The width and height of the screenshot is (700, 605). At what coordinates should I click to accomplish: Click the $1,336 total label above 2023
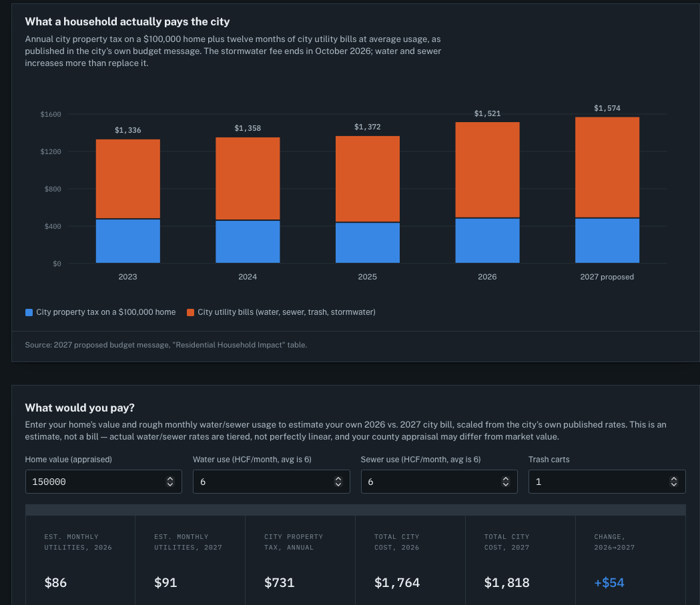(128, 130)
